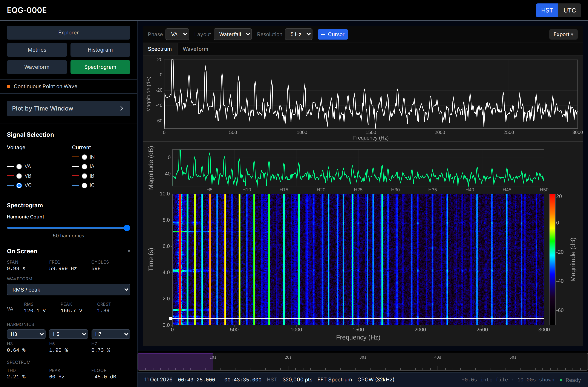Open the Resolution 5 Hz dropdown

(x=299, y=34)
